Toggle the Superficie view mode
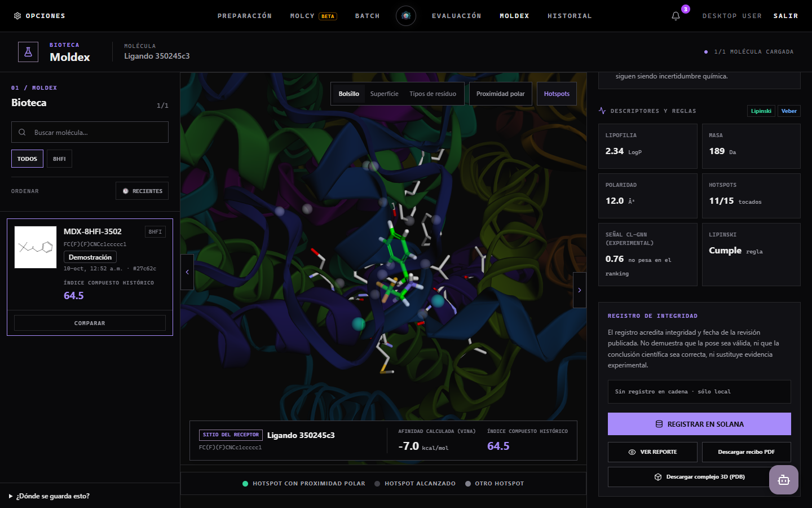 click(385, 94)
